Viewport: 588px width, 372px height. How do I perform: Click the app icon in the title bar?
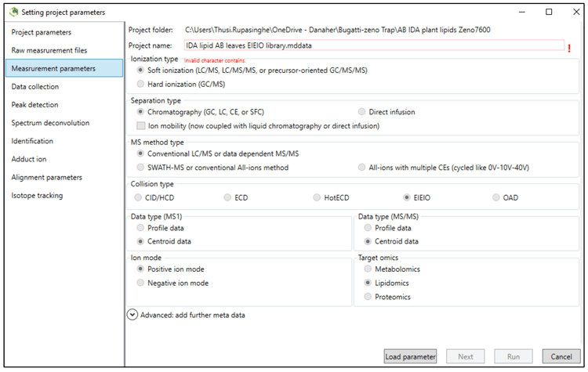click(10, 12)
